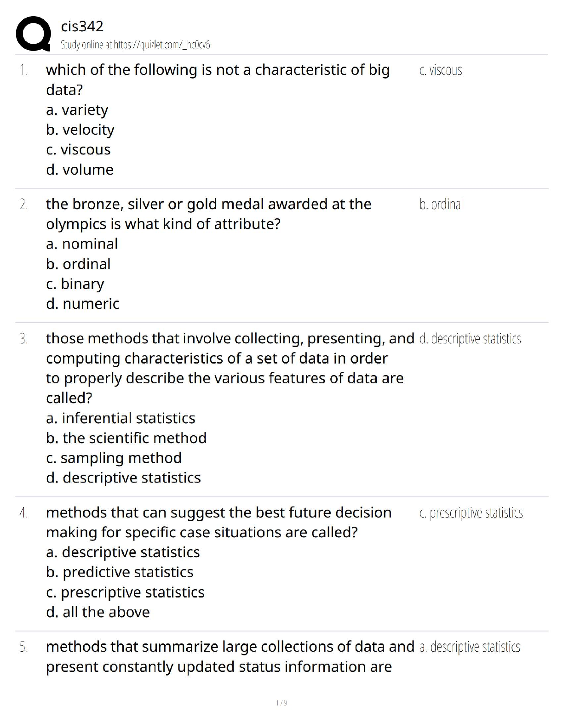This screenshot has height=728, width=563.
Task: Click question 4's c. prescriptive statistics answer on right
Action: pos(471,513)
